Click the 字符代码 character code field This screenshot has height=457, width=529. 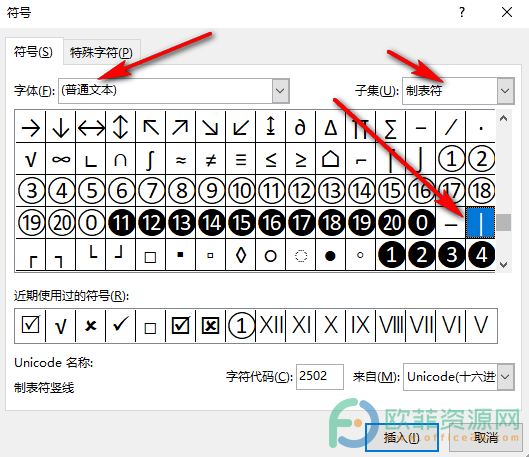pos(319,376)
